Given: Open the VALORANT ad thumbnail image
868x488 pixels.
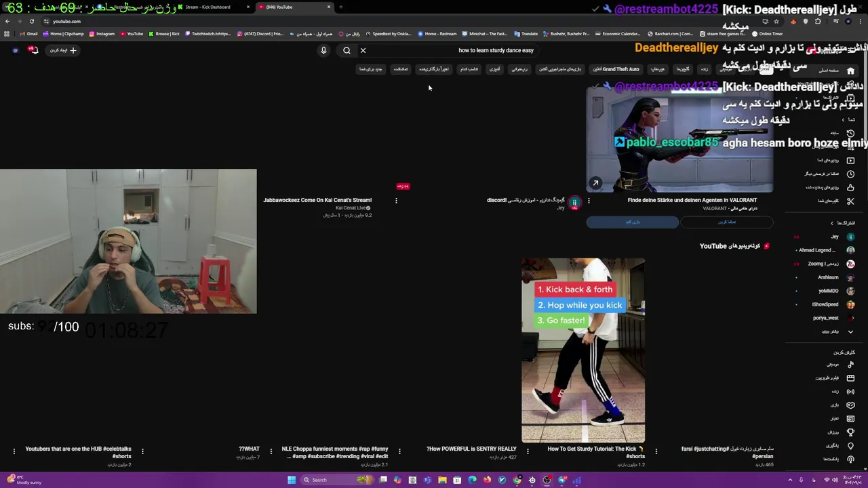Looking at the screenshot, I should click(x=680, y=140).
